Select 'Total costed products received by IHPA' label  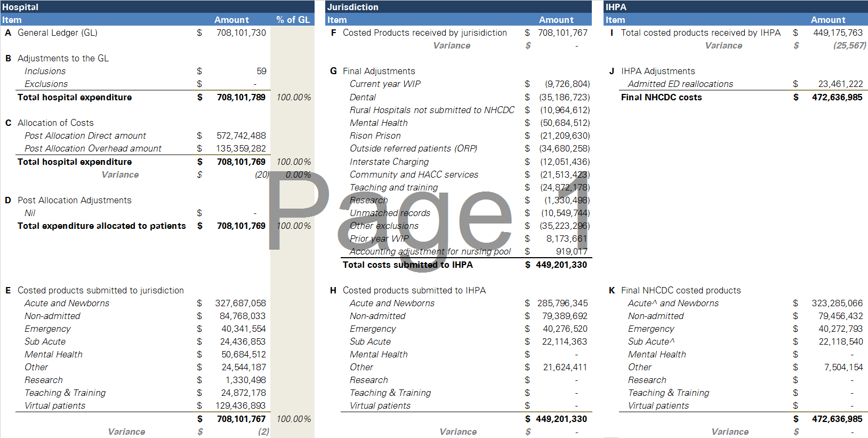pos(701,33)
